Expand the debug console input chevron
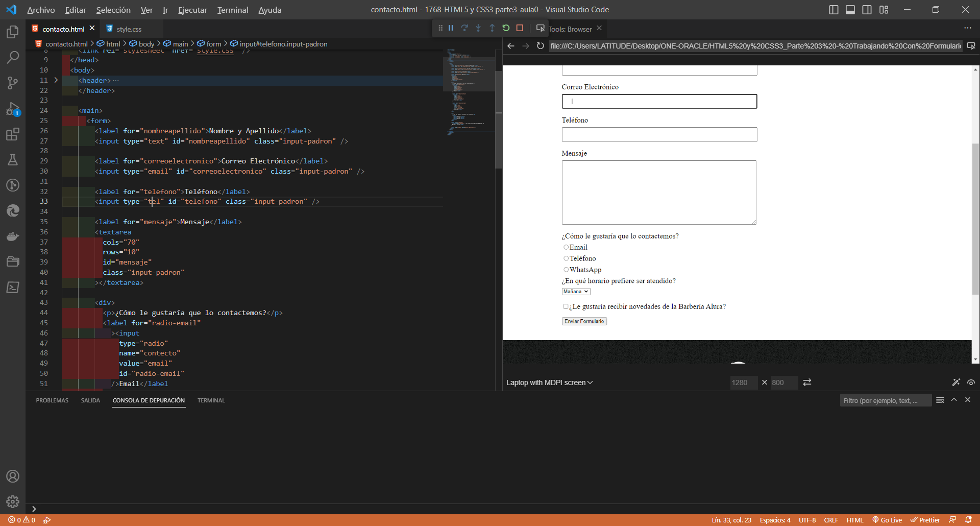Screen dimensions: 980x526 tap(34, 509)
